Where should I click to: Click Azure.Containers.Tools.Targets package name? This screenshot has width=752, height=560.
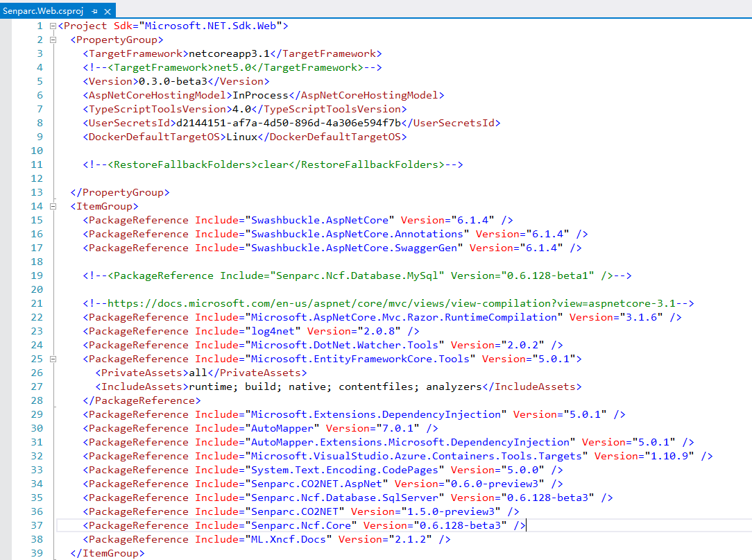tap(416, 457)
